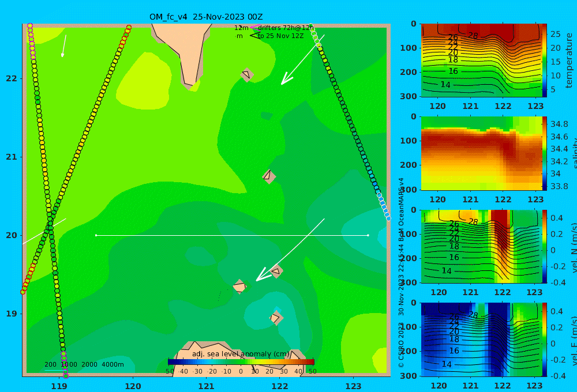Click the vertical CSIRO BoM OceanMAPS credit text
The image size is (577, 392).
(x=401, y=272)
